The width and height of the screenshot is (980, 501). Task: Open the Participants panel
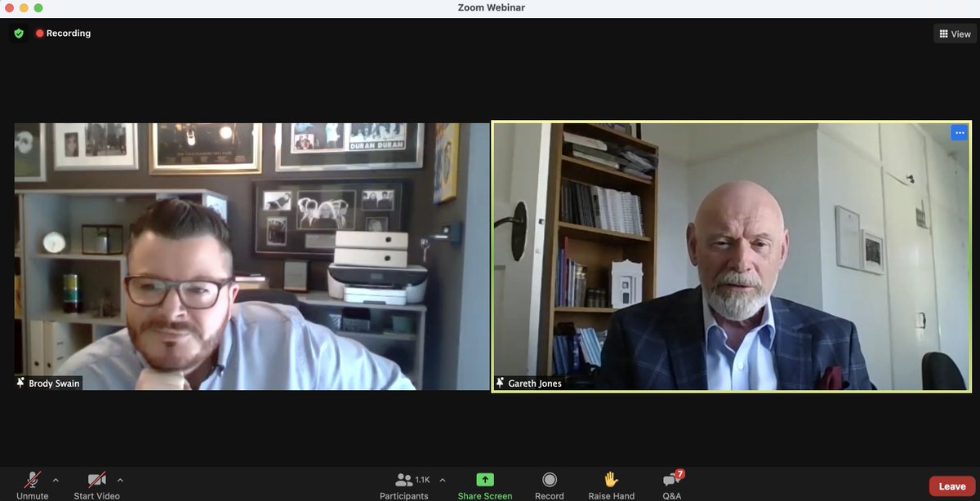click(x=404, y=481)
